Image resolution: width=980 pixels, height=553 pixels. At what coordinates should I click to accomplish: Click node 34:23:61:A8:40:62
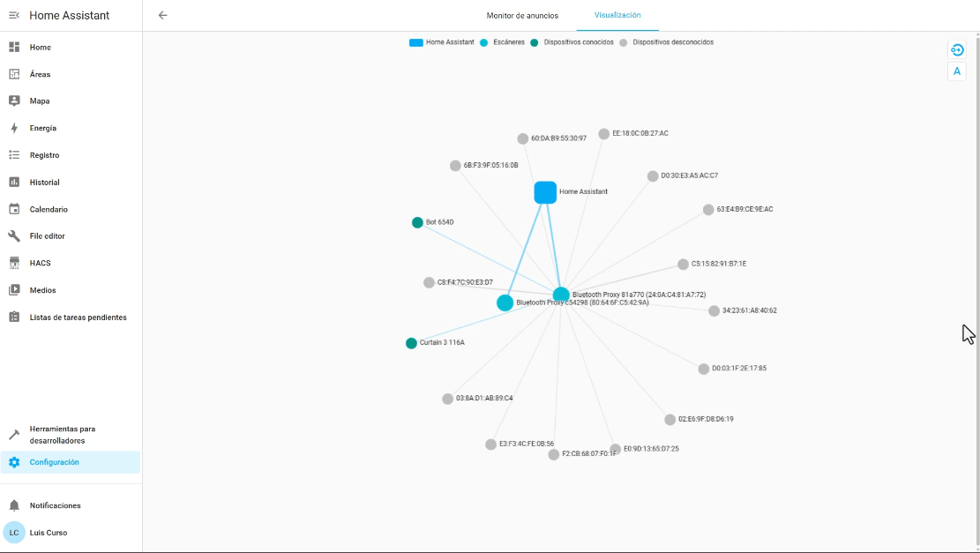click(714, 310)
